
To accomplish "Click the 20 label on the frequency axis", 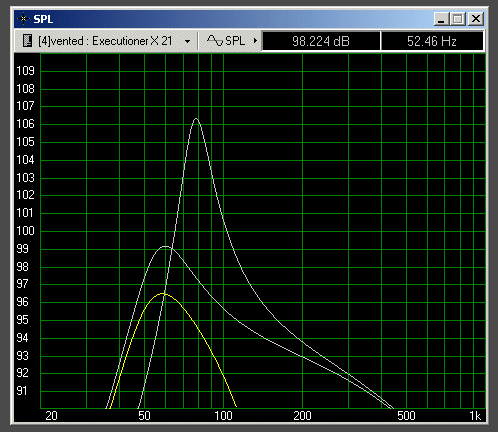I will 51,416.
